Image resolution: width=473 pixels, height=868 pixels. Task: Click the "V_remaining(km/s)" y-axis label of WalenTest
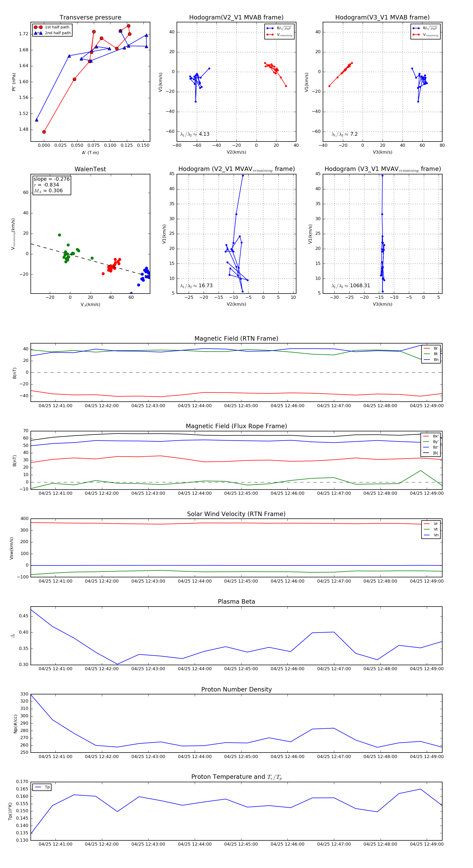(x=13, y=234)
